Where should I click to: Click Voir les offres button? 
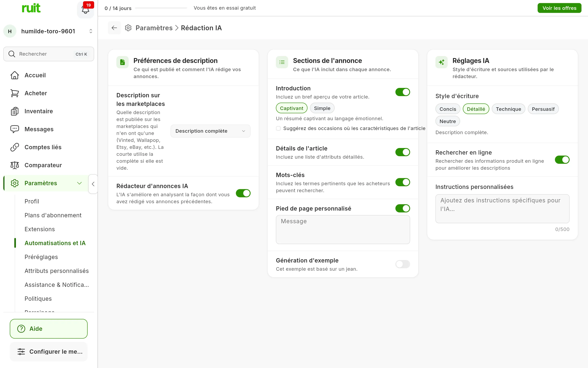click(x=559, y=8)
